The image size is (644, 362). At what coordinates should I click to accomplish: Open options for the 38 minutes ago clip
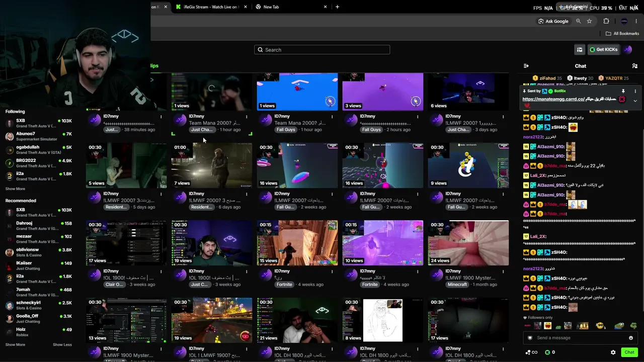[x=161, y=117]
